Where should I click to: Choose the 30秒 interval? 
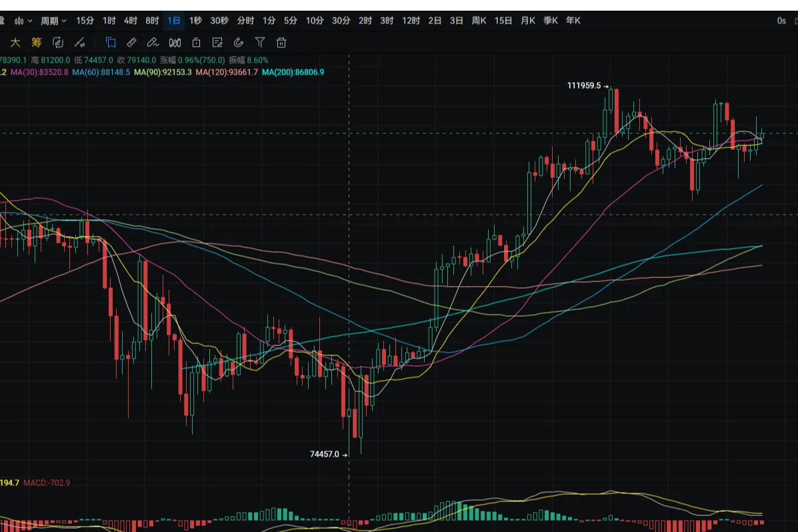pos(219,21)
